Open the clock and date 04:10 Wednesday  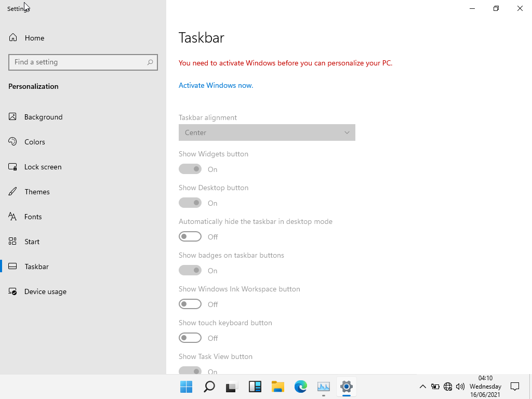[485, 387]
